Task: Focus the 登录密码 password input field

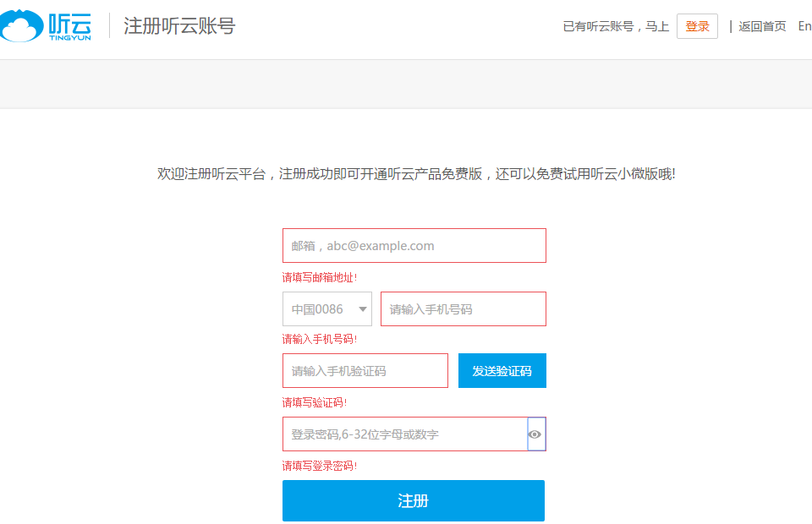Action: (x=404, y=434)
